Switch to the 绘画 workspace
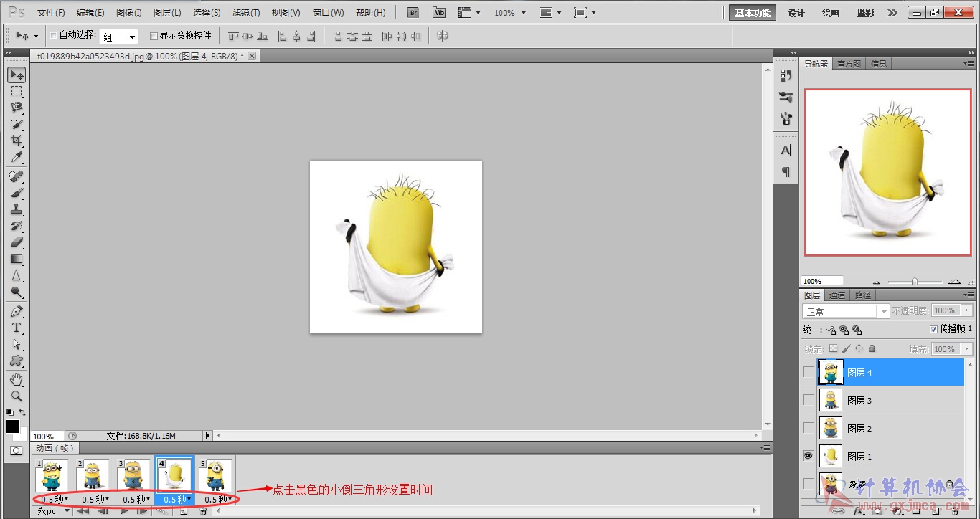Viewport: 980px width, 519px height. tap(831, 13)
